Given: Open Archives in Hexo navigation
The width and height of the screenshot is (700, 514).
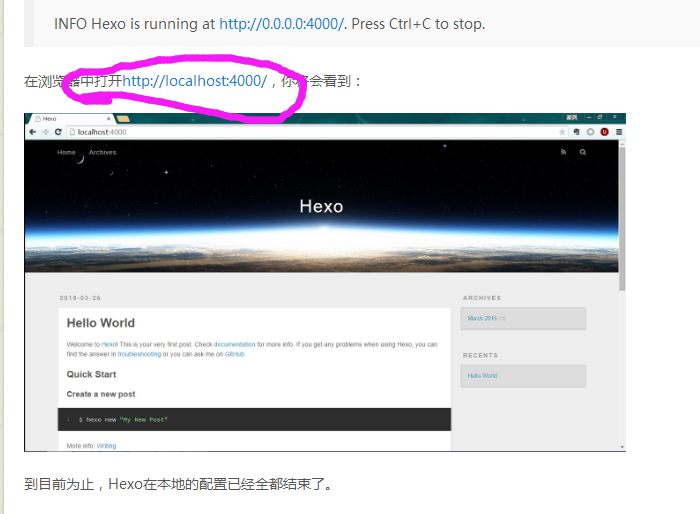Looking at the screenshot, I should [x=102, y=152].
